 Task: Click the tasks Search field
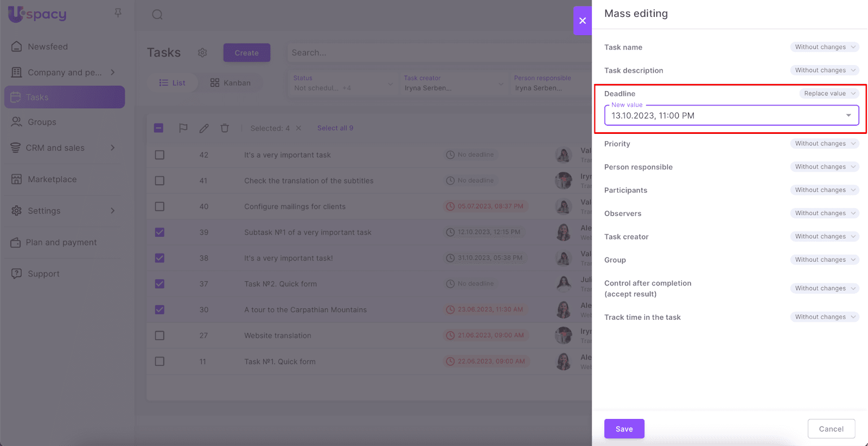[434, 53]
